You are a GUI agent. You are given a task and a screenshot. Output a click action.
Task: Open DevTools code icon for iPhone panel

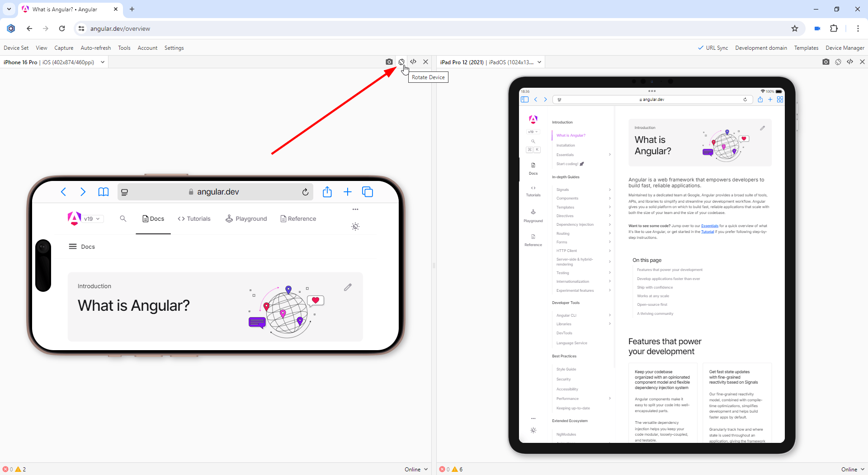tap(413, 62)
